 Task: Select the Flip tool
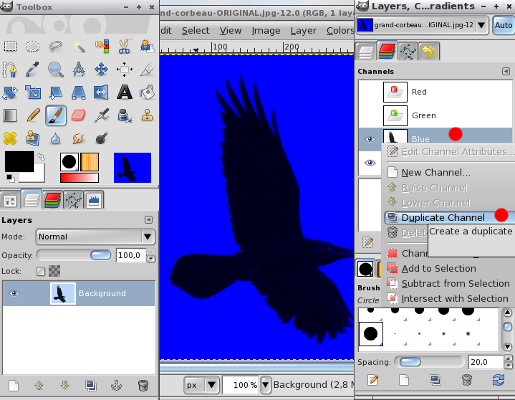[x=102, y=92]
